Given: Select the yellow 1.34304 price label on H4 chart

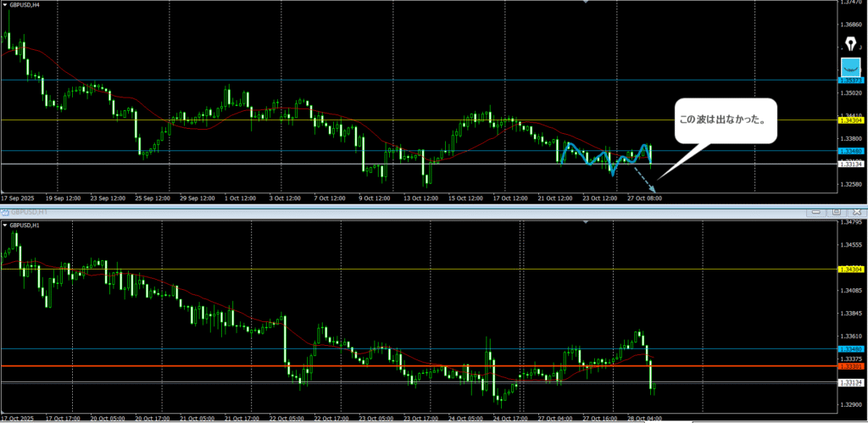Looking at the screenshot, I should [x=851, y=121].
